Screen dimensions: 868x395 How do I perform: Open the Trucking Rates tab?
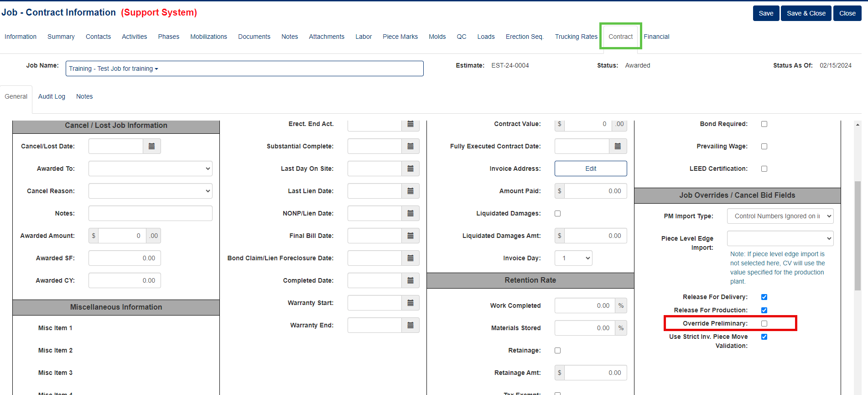point(576,37)
